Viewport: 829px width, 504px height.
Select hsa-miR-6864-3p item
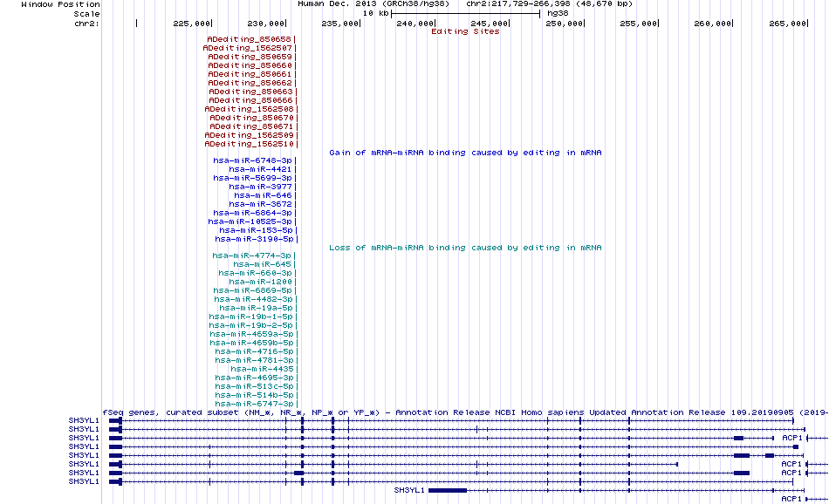coord(253,213)
